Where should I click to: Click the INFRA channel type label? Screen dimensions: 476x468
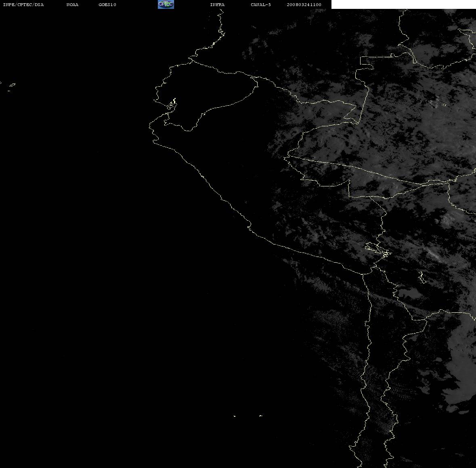(217, 4)
